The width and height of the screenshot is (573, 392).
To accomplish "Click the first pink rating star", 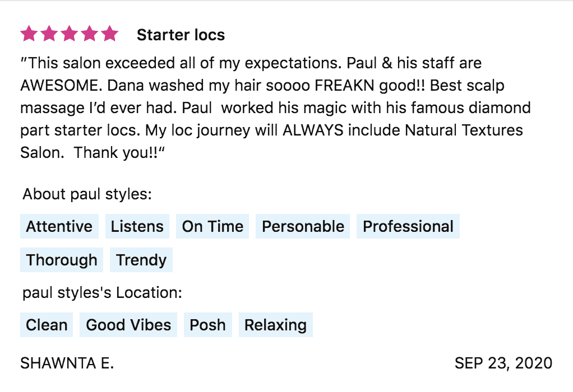I will click(29, 34).
